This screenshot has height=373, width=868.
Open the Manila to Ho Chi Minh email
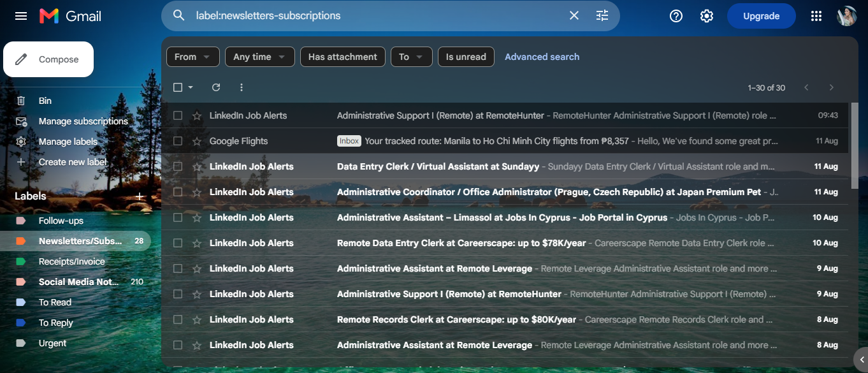point(505,141)
